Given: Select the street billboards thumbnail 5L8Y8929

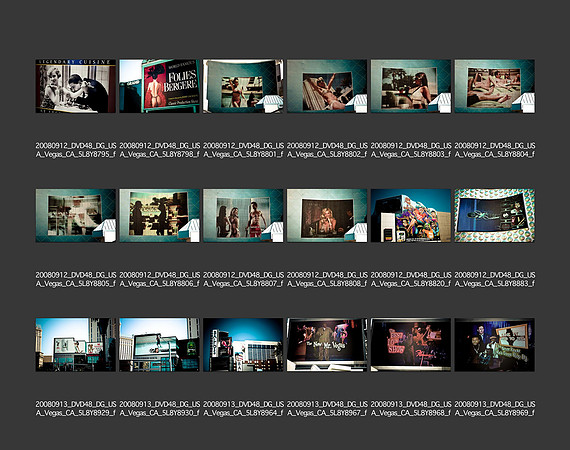Looking at the screenshot, I should click(x=76, y=345).
